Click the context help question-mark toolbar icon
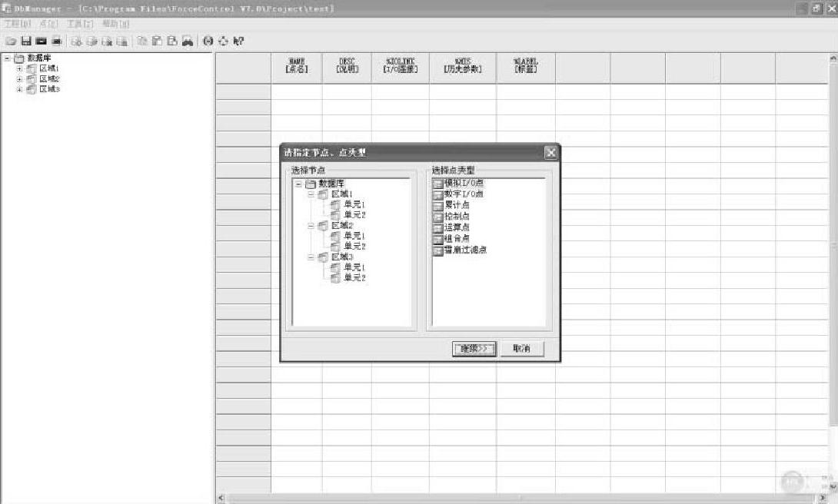This screenshot has height=504, width=838. (239, 41)
